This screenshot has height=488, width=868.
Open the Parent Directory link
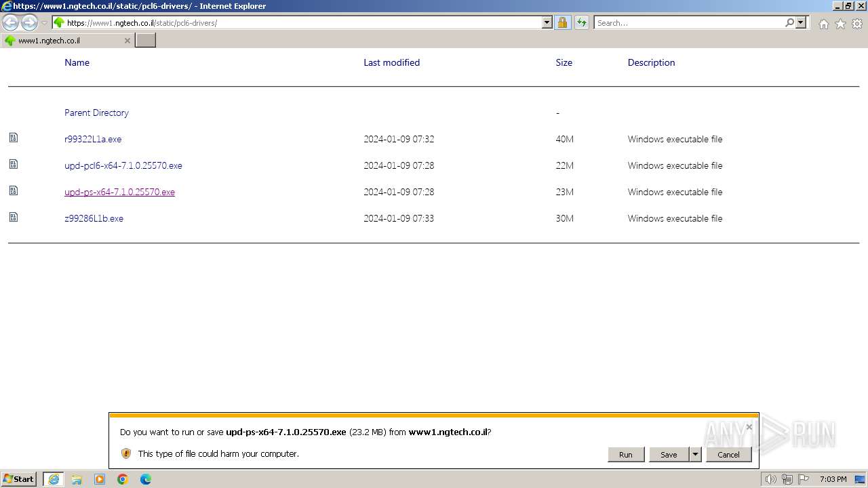(96, 113)
